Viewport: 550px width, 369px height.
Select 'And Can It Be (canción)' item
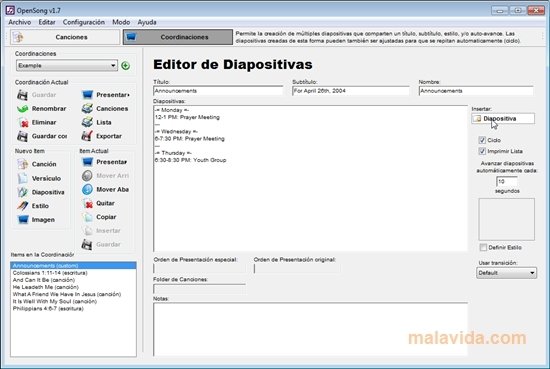pos(73,280)
